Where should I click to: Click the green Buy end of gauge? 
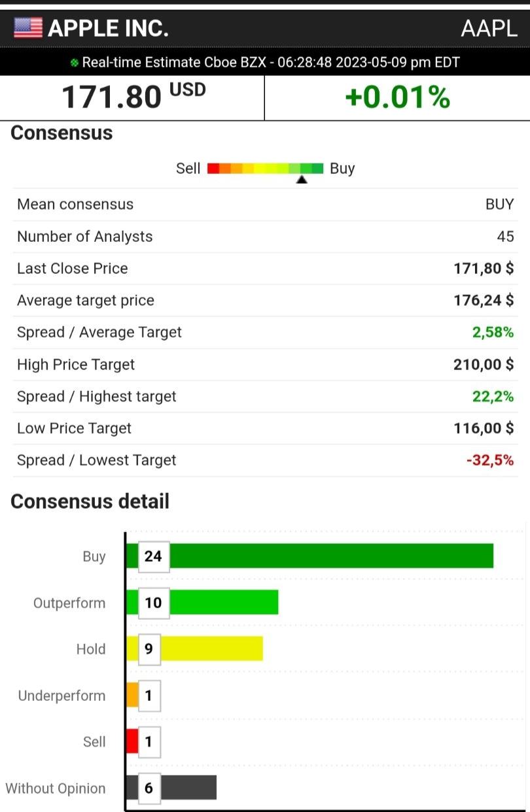[317, 169]
